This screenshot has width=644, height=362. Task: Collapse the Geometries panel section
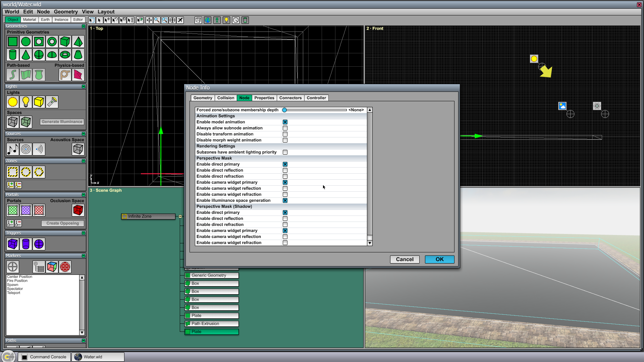click(x=84, y=26)
